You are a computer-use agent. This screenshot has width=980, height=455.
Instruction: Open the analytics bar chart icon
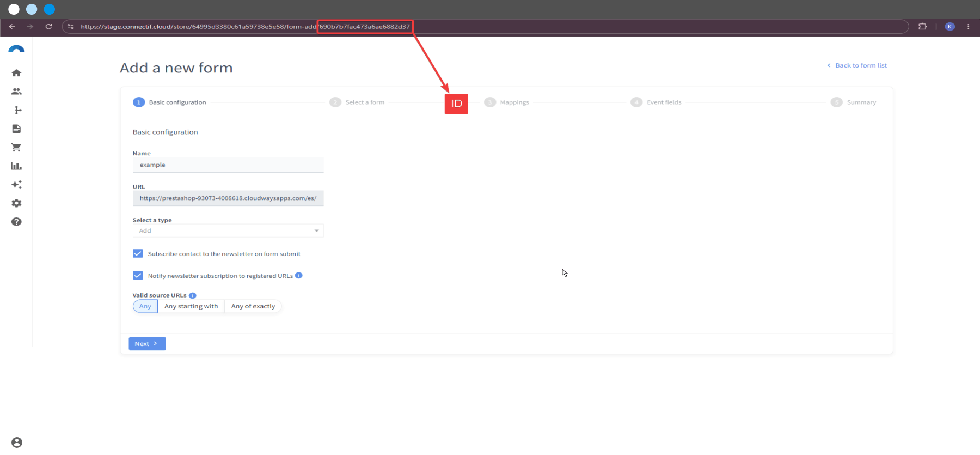coord(16,166)
